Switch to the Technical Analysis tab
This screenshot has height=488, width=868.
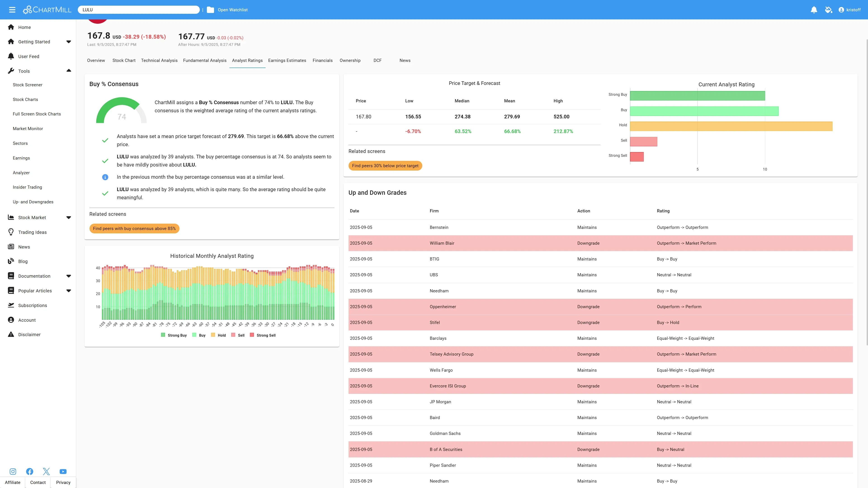[x=159, y=61]
